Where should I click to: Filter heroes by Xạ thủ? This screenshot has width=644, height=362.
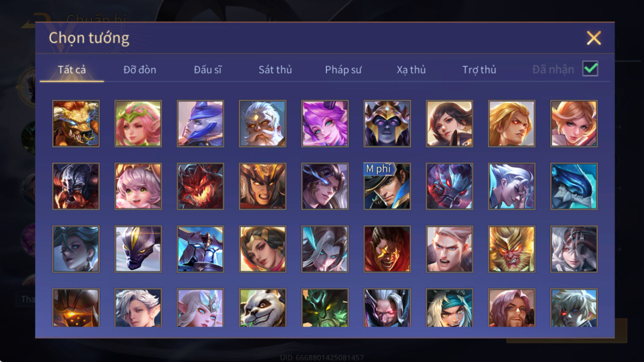[411, 70]
